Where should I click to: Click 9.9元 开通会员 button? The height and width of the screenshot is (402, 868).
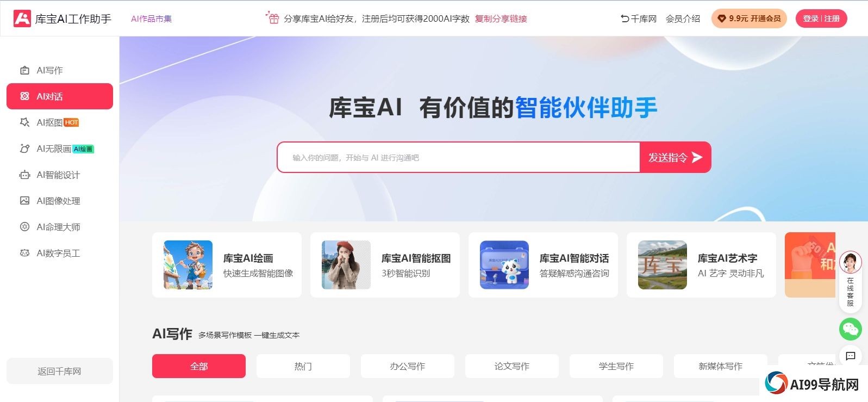[x=749, y=18]
